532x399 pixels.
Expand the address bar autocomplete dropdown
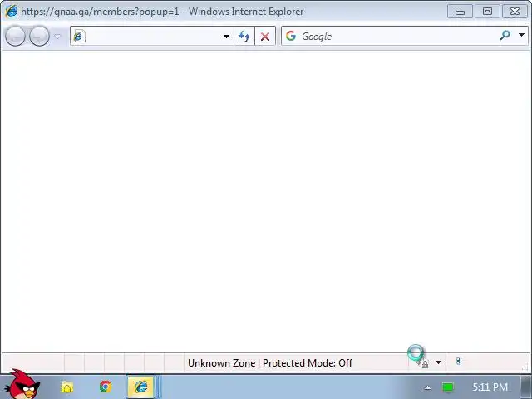pos(226,36)
